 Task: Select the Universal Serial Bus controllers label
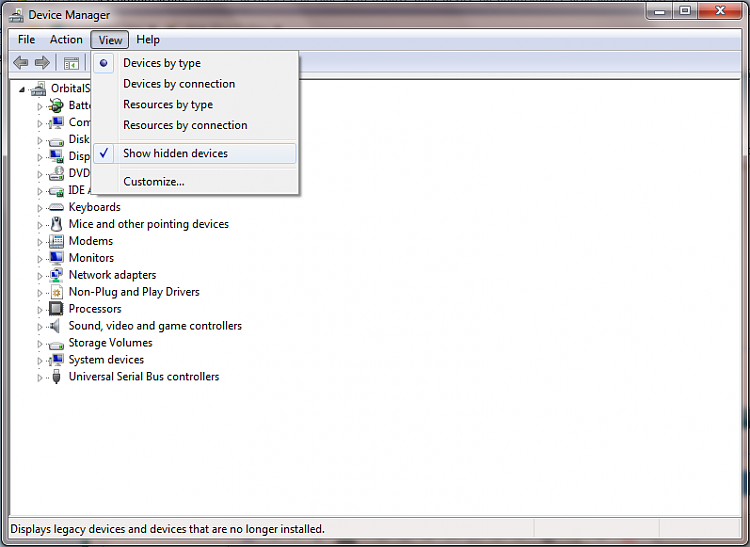pyautogui.click(x=144, y=377)
